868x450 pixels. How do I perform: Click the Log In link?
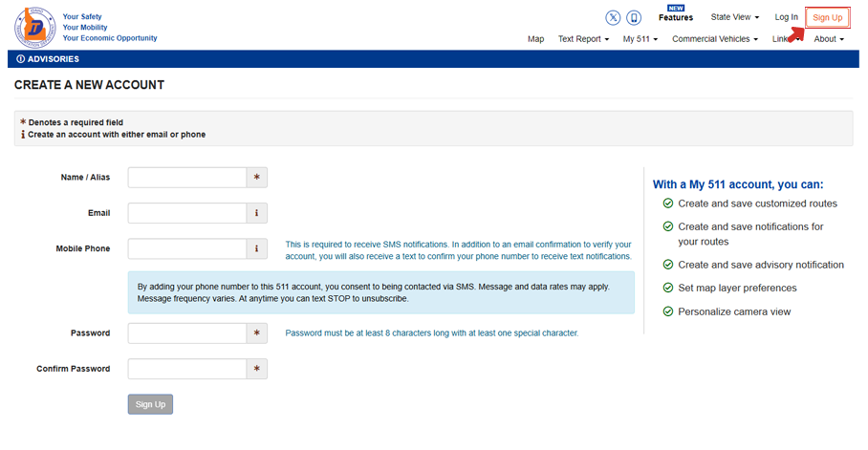coord(786,17)
